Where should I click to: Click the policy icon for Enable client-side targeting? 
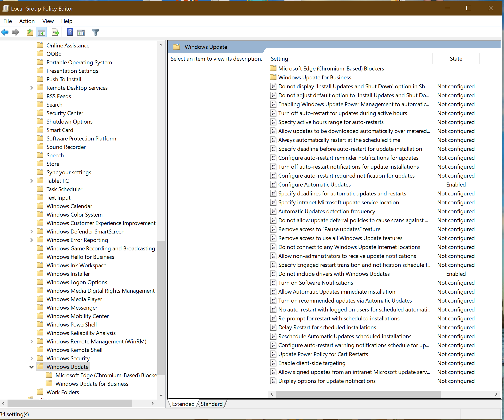(x=273, y=363)
